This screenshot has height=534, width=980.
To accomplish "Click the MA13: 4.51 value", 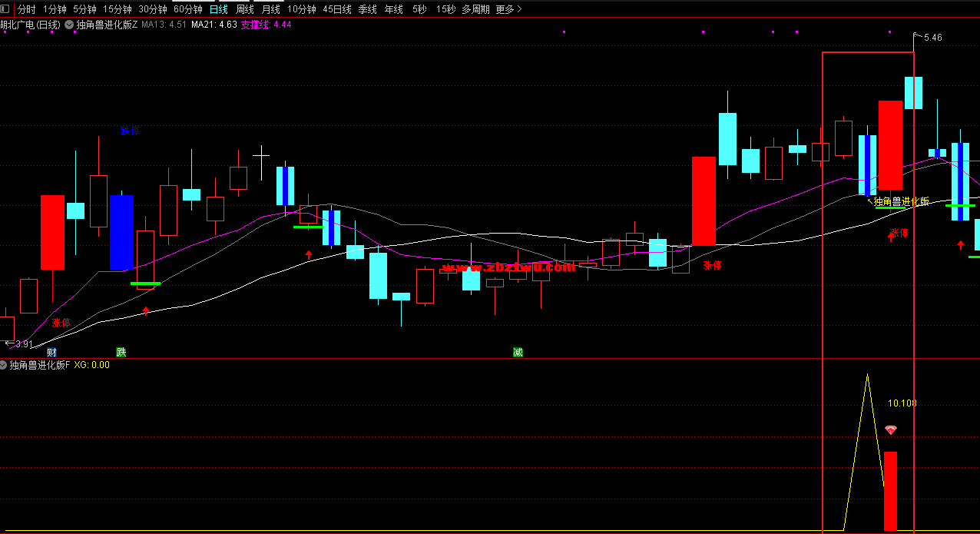I will 164,25.
